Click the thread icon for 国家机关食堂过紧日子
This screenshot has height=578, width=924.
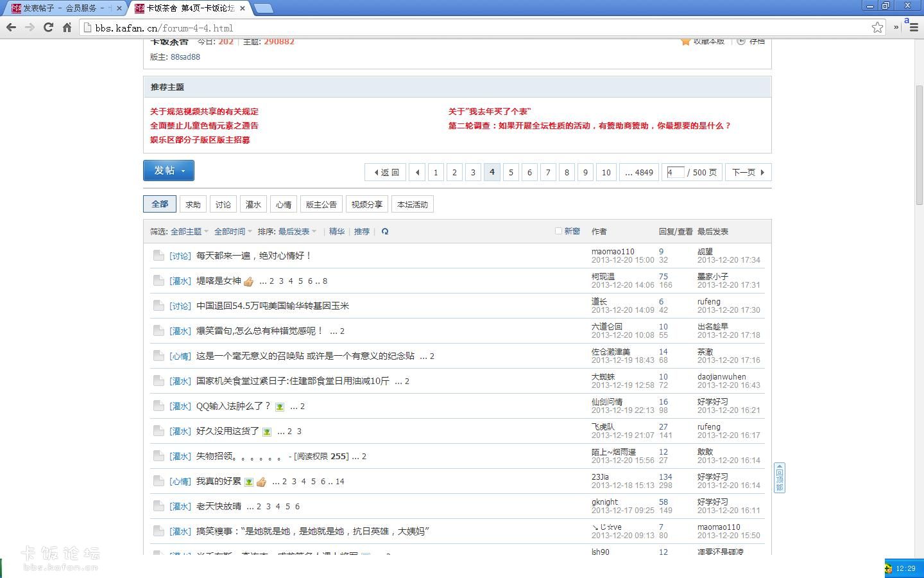158,380
